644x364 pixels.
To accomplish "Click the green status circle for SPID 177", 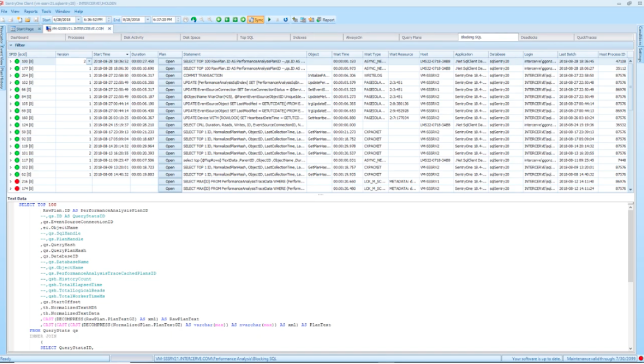I will point(17,69).
